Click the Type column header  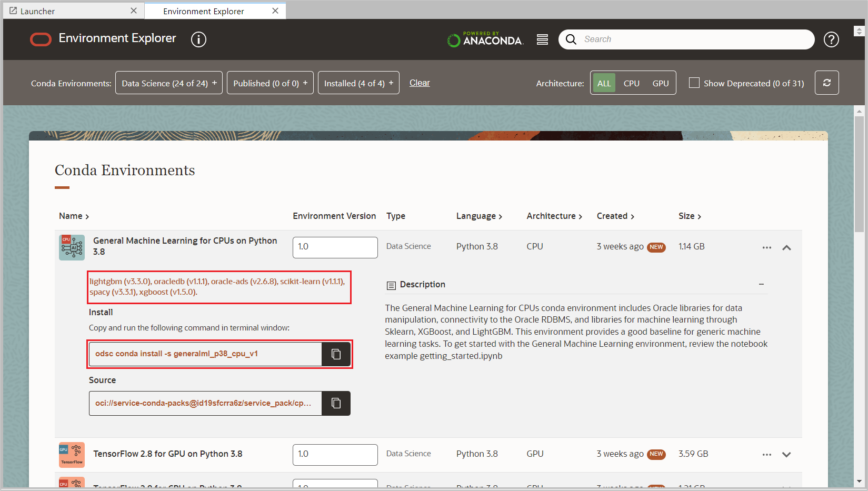click(x=396, y=216)
